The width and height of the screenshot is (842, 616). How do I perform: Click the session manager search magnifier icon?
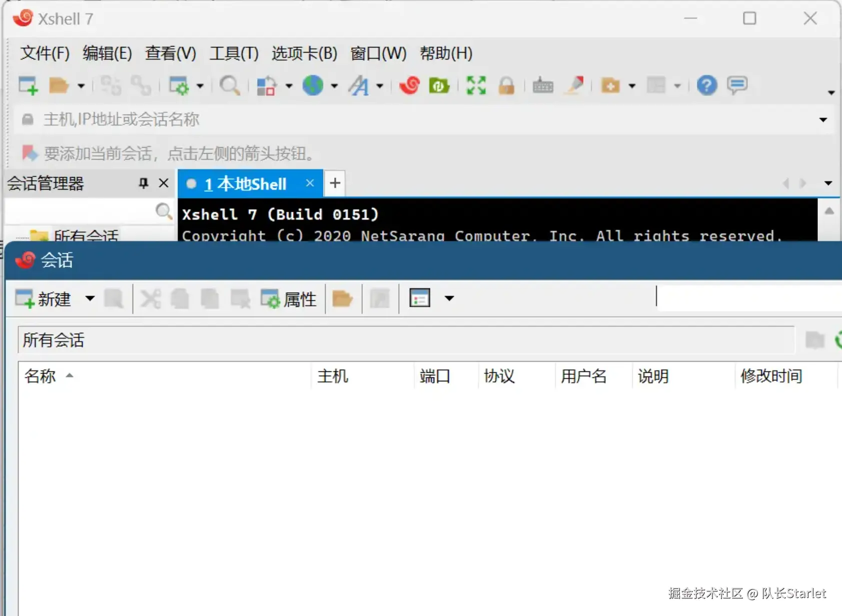tap(164, 211)
